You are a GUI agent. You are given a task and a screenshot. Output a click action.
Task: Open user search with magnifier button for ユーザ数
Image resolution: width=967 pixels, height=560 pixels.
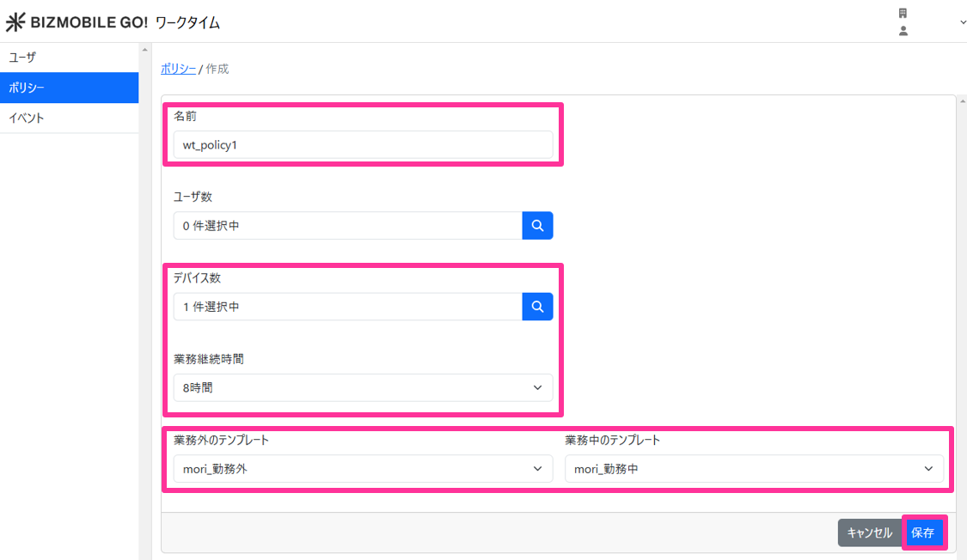[x=537, y=226]
